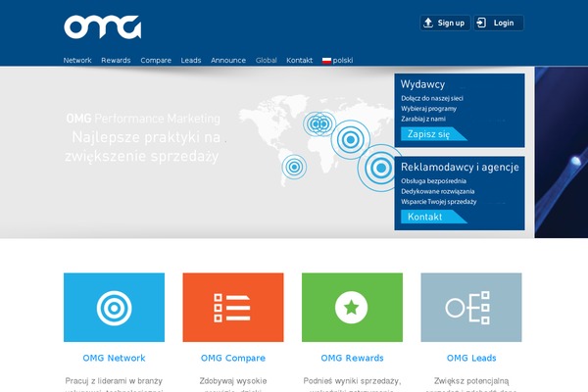
Task: Follow the OMG Compare link
Action: click(233, 358)
